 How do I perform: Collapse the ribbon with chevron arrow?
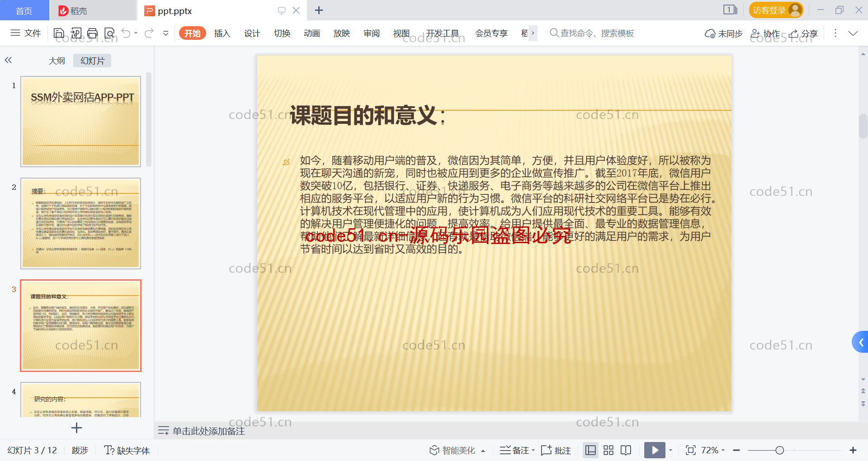pos(853,33)
